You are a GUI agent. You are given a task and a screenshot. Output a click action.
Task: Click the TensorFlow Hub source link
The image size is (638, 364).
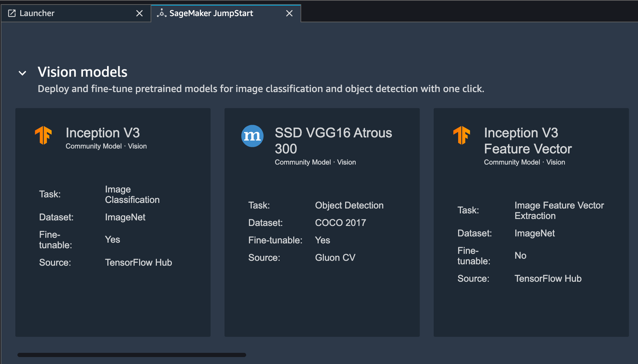pyautogui.click(x=138, y=263)
